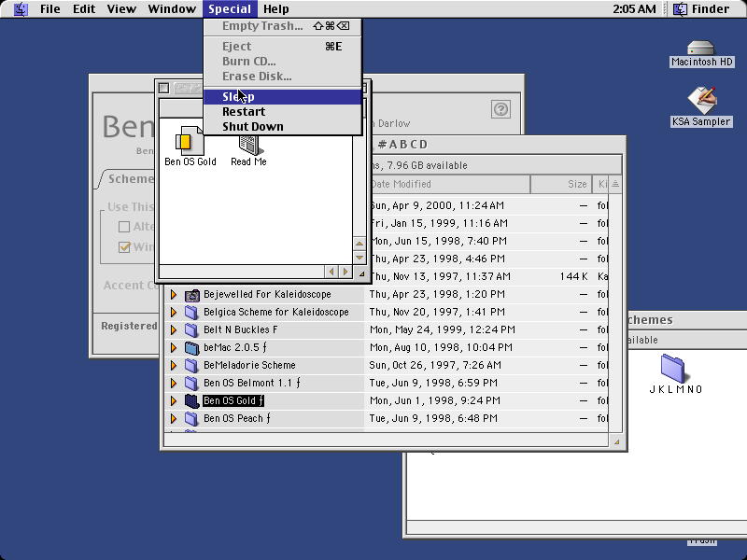This screenshot has height=560, width=747.
Task: Click the help question mark icon
Action: [x=500, y=109]
